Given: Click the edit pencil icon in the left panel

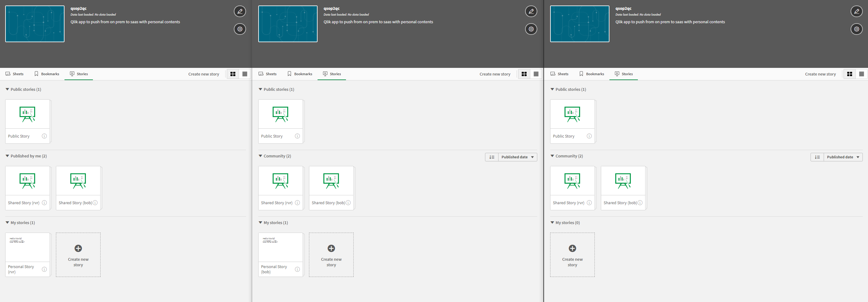Looking at the screenshot, I should (240, 11).
